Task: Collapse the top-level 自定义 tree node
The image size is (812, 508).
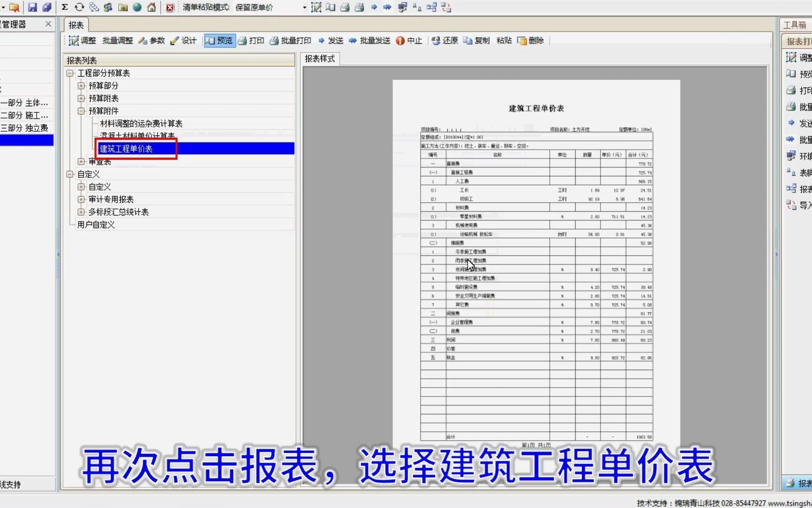Action: 70,174
